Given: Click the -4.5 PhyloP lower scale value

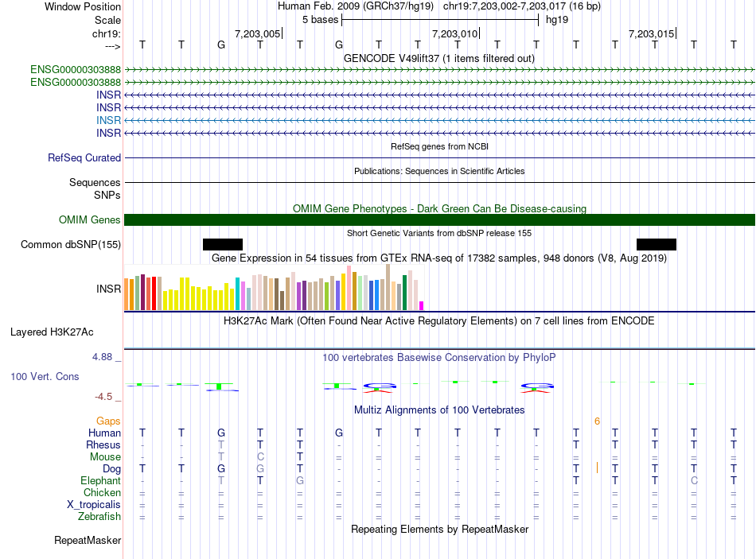Looking at the screenshot, I should coord(103,397).
